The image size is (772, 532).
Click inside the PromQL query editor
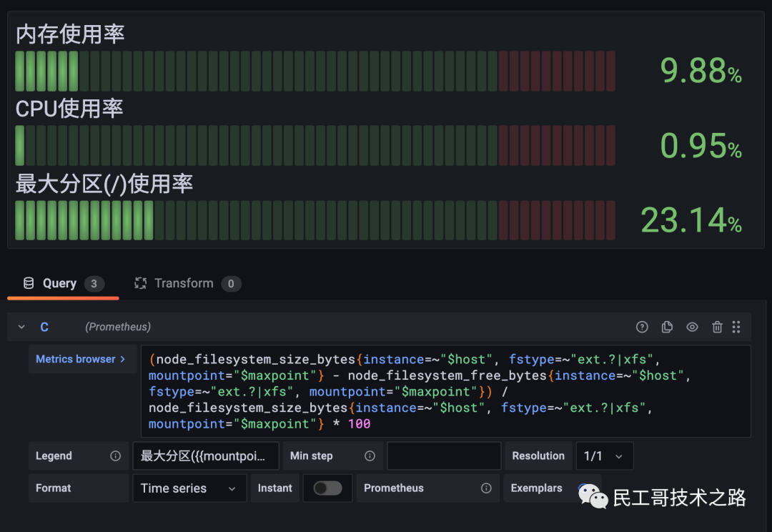click(445, 392)
